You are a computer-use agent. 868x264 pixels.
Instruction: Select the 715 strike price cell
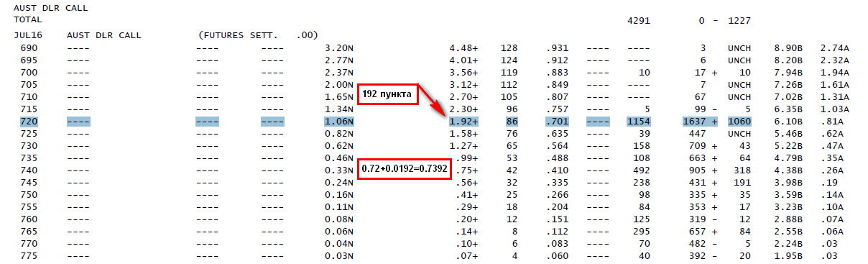coord(28,109)
